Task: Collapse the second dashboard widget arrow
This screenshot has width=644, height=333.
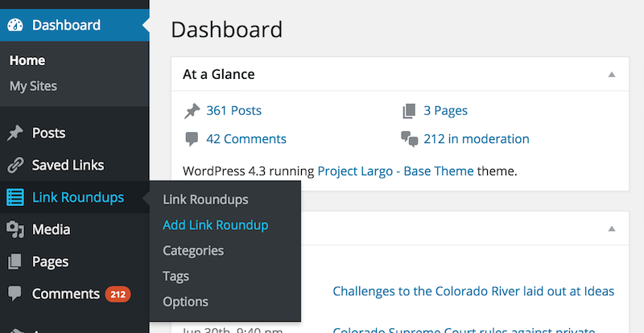Action: point(612,228)
